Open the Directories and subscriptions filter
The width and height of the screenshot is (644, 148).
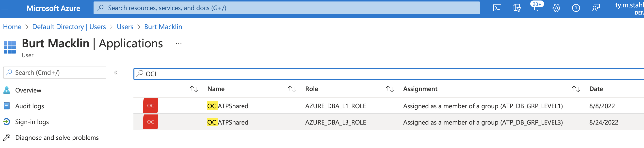coord(517,8)
